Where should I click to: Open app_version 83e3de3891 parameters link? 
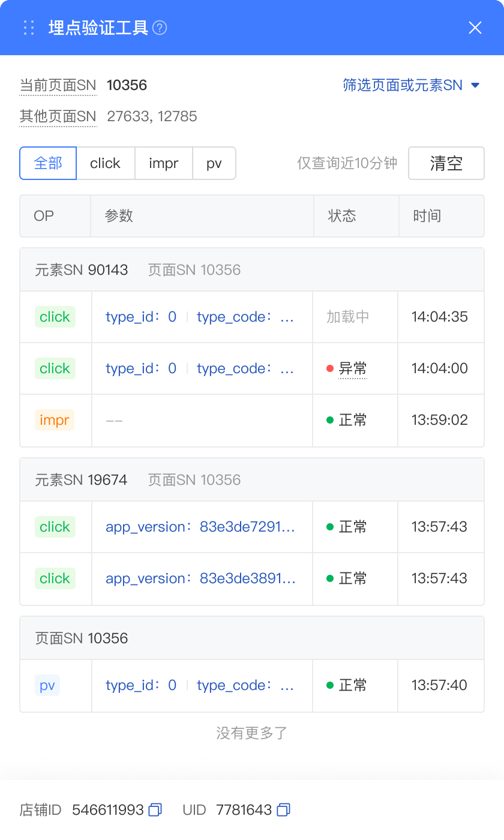point(200,578)
